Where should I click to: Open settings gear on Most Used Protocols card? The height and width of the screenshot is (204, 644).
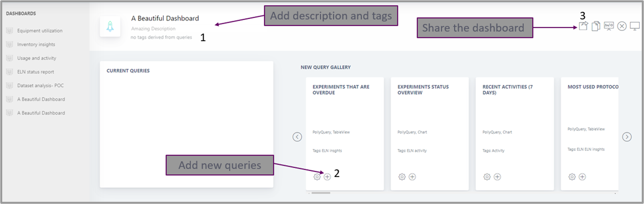[x=572, y=177]
